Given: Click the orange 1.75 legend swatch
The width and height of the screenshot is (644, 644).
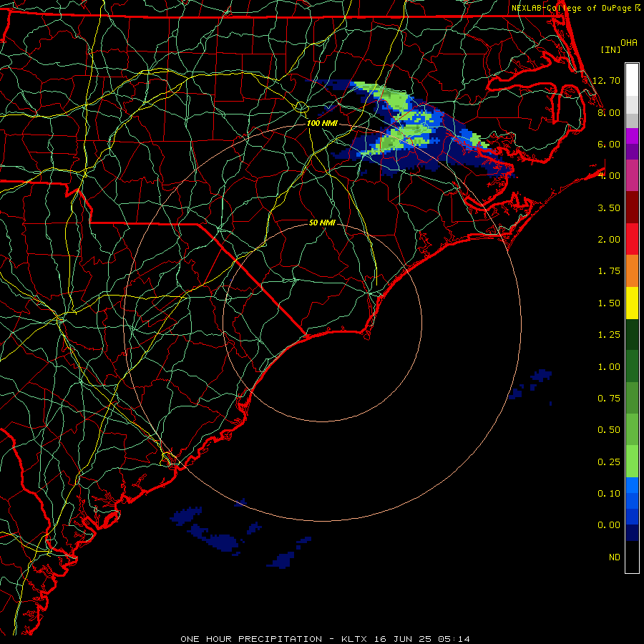Looking at the screenshot, I should (x=632, y=270).
